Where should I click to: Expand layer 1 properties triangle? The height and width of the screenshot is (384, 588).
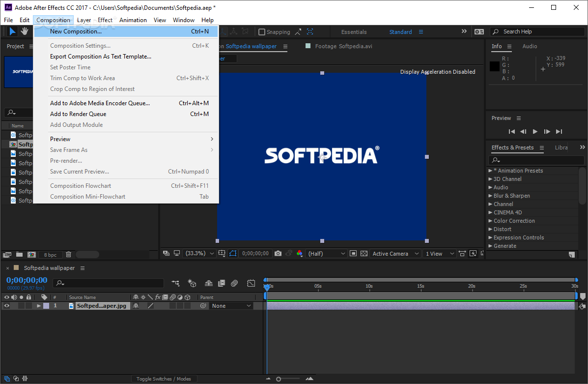tap(39, 306)
